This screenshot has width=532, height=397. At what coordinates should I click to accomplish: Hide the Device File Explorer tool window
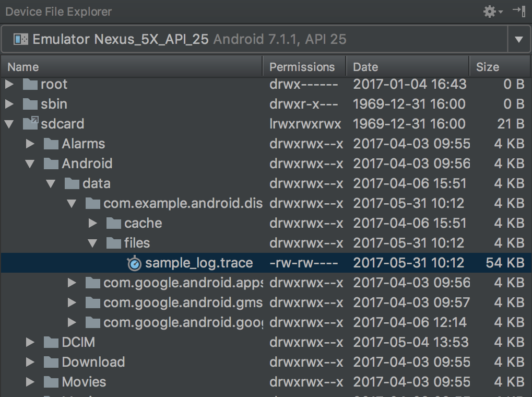(x=519, y=11)
